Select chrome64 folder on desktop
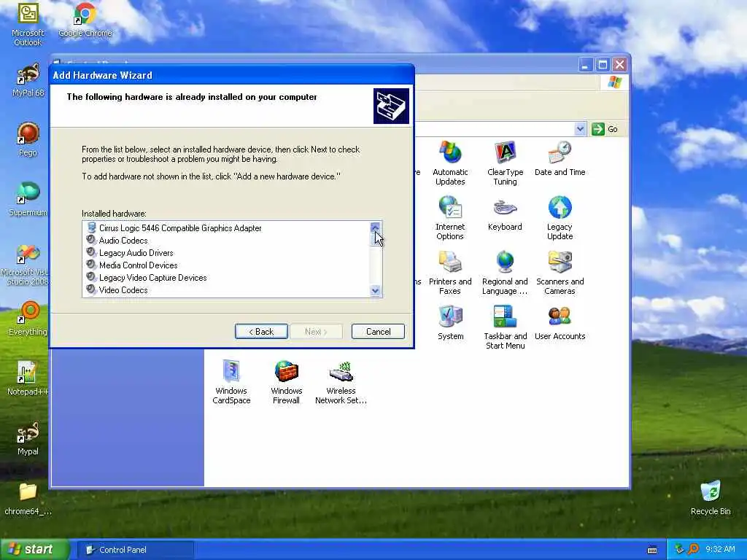This screenshot has width=747, height=560. pyautogui.click(x=28, y=499)
